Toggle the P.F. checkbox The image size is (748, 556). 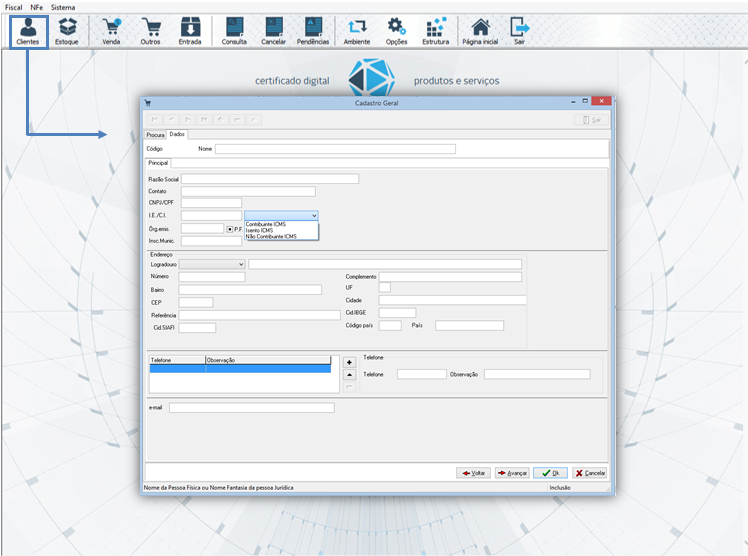229,229
